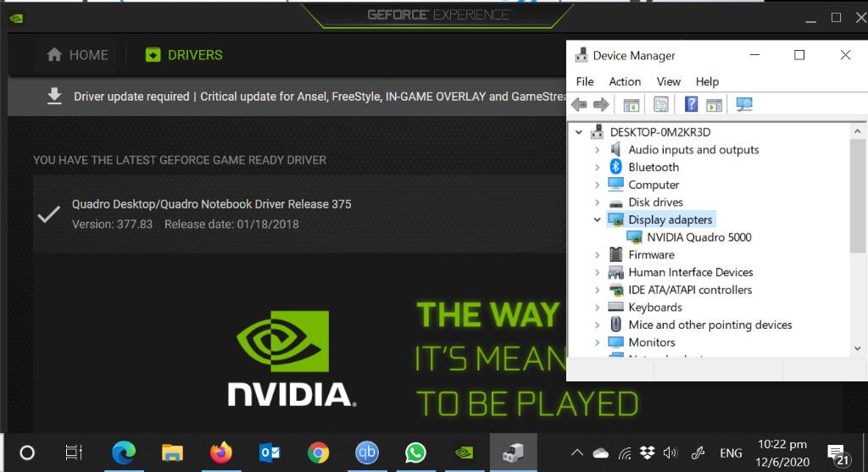Click the Back arrow in Device Manager toolbar
Screen dimensions: 868x472
point(579,104)
